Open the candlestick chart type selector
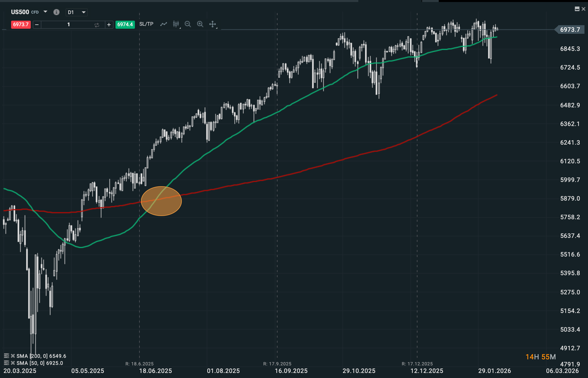588x378 pixels. pyautogui.click(x=176, y=24)
